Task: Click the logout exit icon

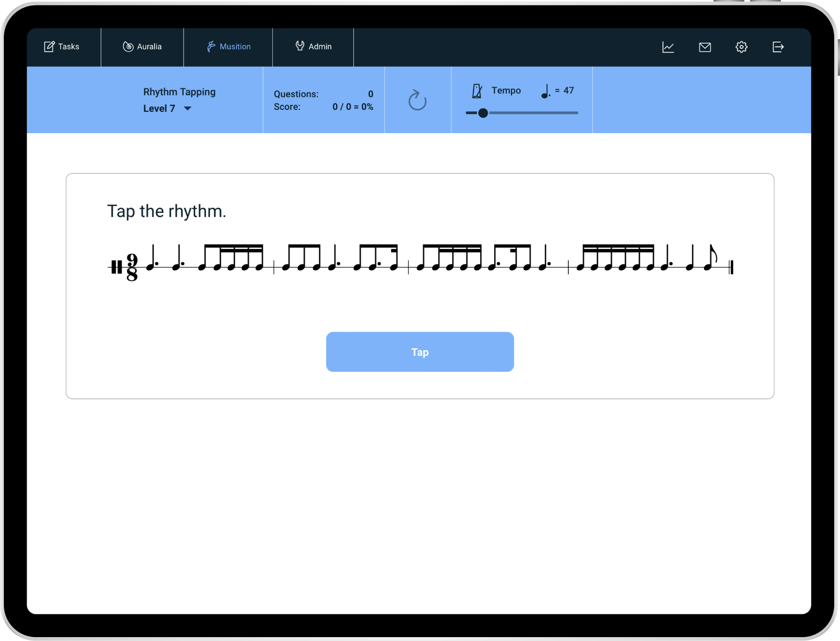Action: click(x=778, y=47)
